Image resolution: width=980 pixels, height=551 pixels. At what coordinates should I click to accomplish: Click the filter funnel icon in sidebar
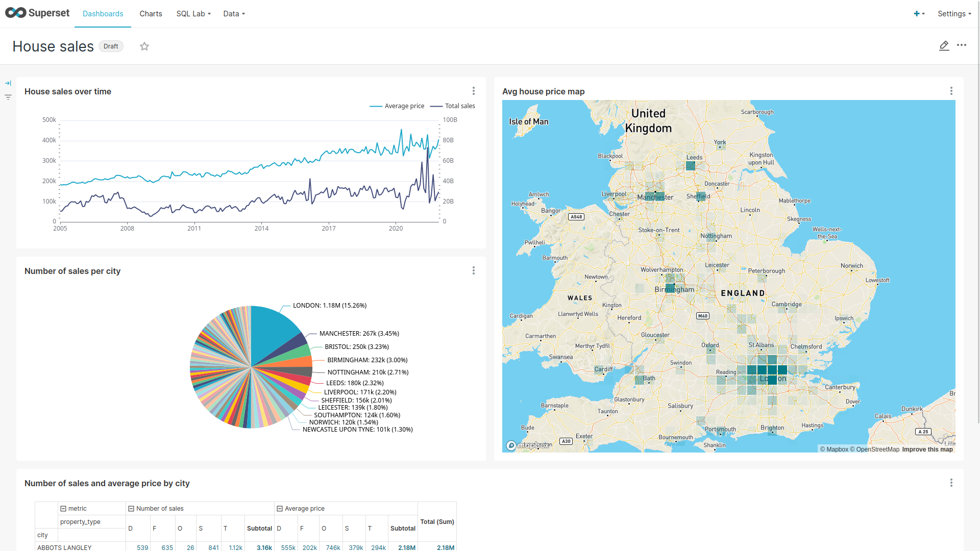[8, 97]
